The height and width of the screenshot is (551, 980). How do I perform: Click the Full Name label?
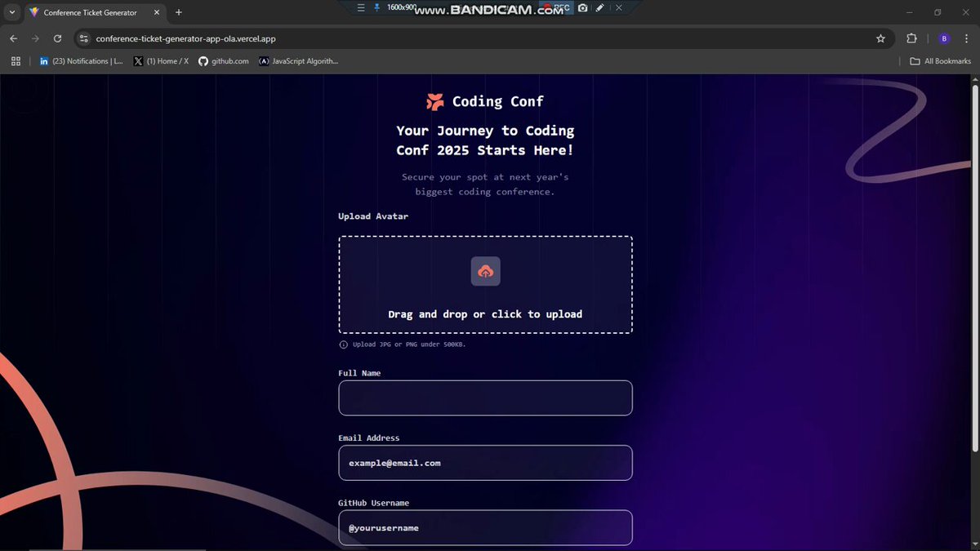[x=359, y=373]
